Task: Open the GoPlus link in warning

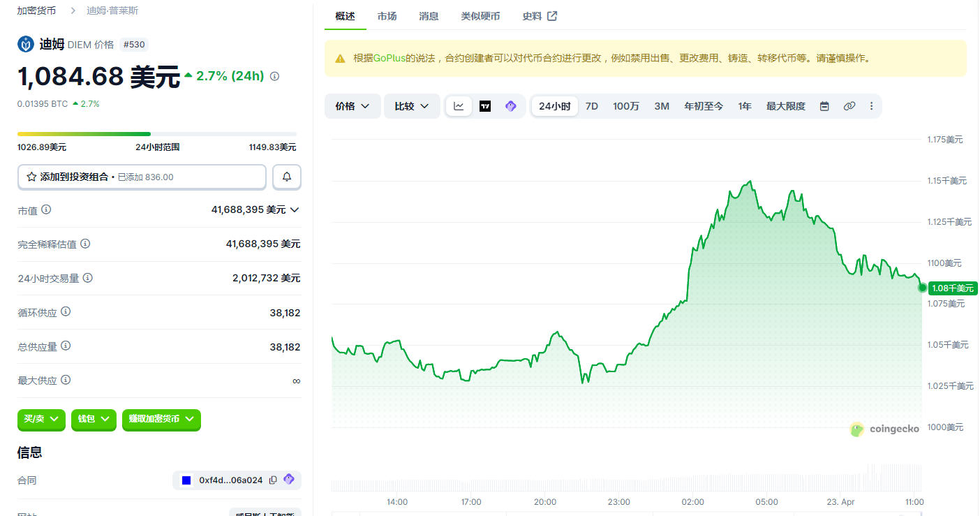Action: [389, 59]
